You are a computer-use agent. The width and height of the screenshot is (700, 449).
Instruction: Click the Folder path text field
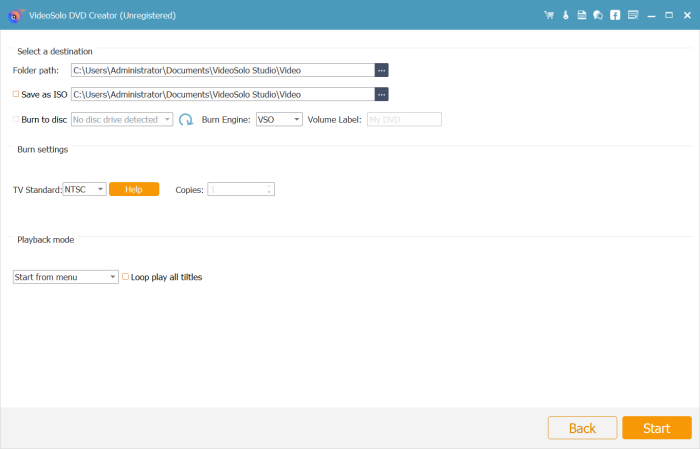click(x=223, y=70)
